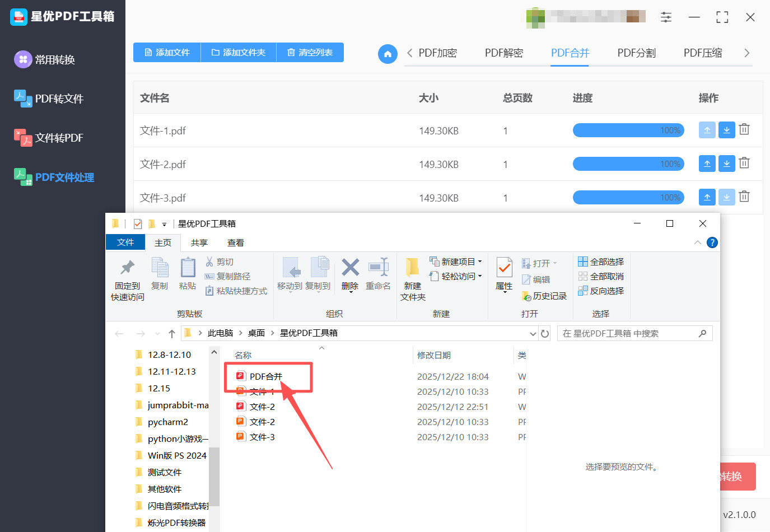Screen dimensions: 770x532
Task: Move 文件-2.pdf up using its arrow icon
Action: point(707,163)
